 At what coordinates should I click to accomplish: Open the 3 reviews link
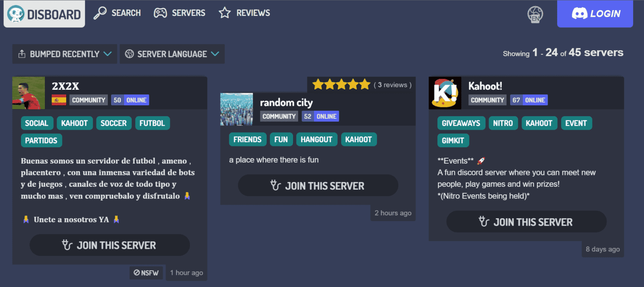[x=392, y=85]
